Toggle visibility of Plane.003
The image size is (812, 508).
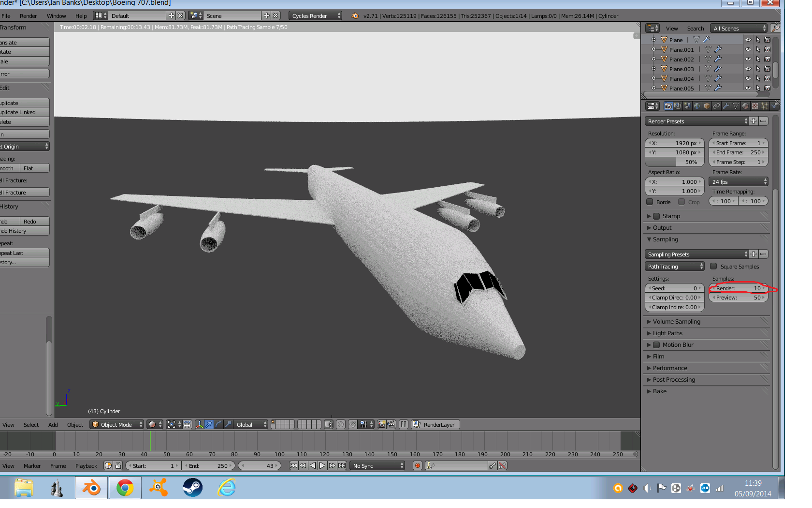(748, 69)
